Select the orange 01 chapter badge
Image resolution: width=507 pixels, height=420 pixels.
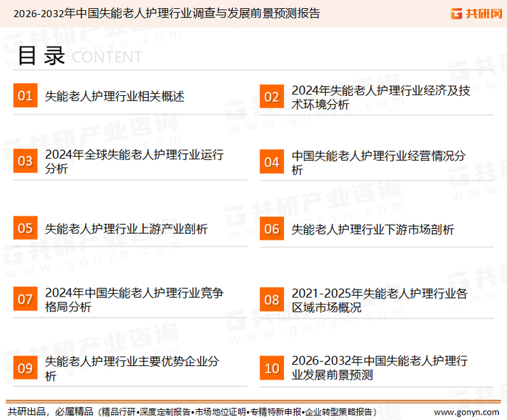click(25, 95)
